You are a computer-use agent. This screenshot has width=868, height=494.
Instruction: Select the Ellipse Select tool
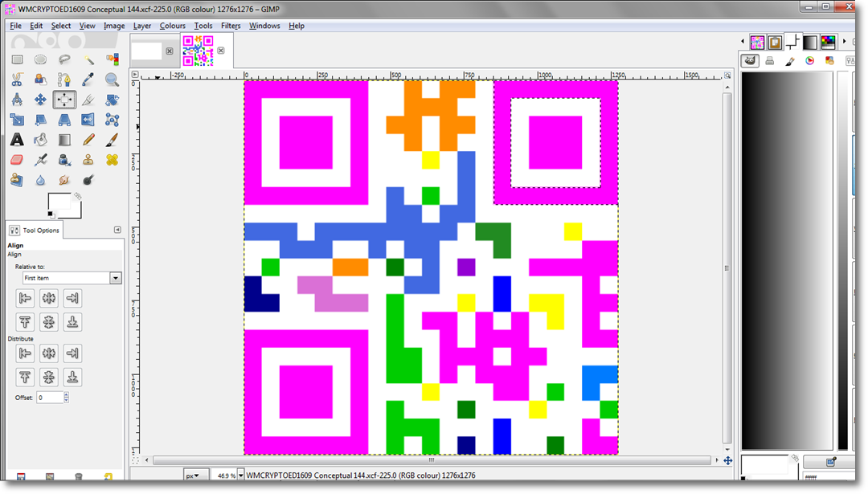pyautogui.click(x=40, y=59)
